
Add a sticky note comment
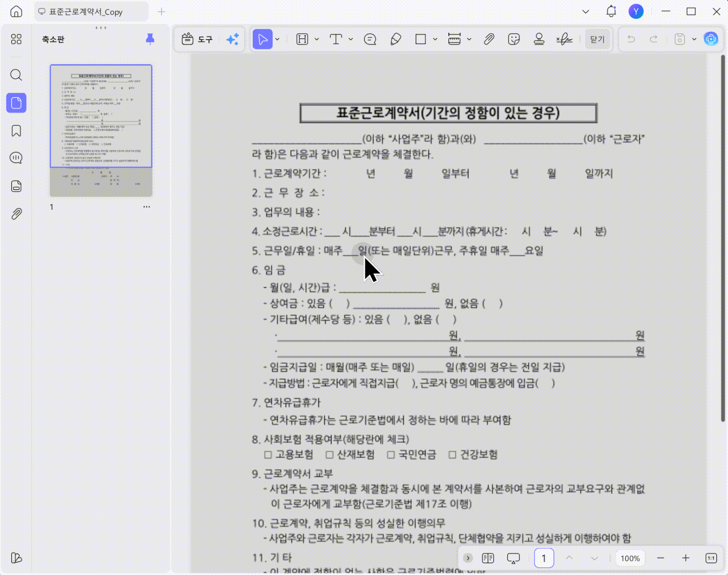(370, 40)
